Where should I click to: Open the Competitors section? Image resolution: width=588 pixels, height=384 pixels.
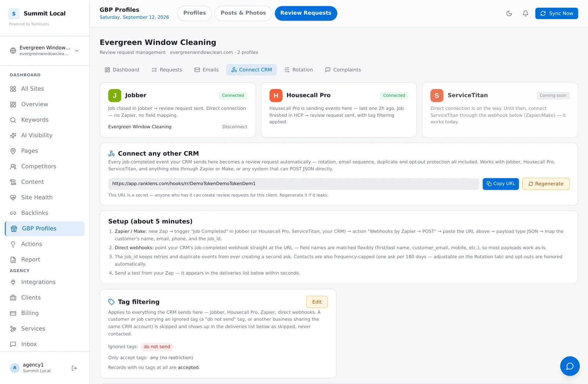point(44,167)
